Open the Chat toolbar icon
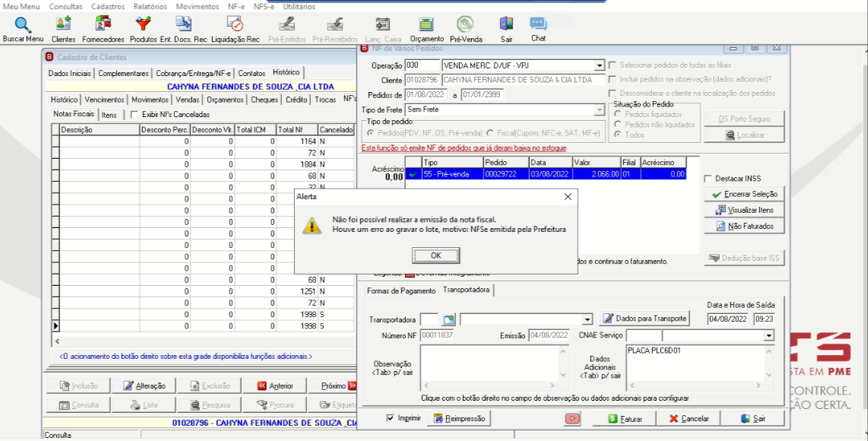This screenshot has width=868, height=441. (538, 24)
